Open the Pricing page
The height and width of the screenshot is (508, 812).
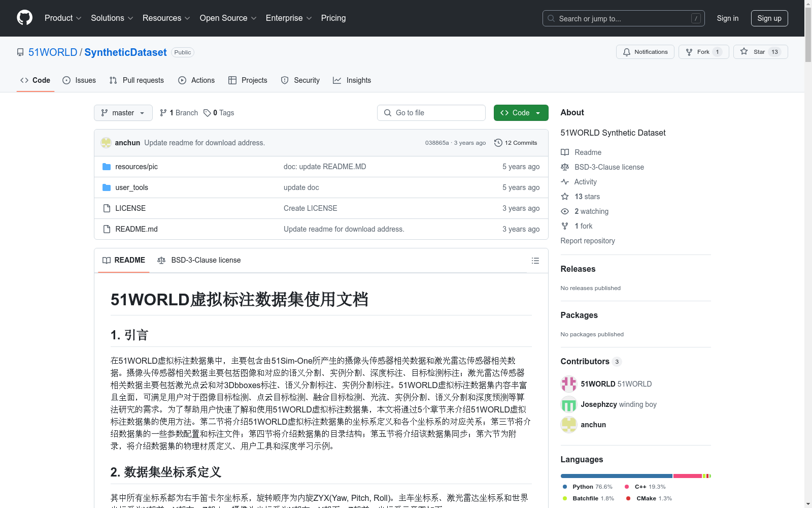pos(333,18)
